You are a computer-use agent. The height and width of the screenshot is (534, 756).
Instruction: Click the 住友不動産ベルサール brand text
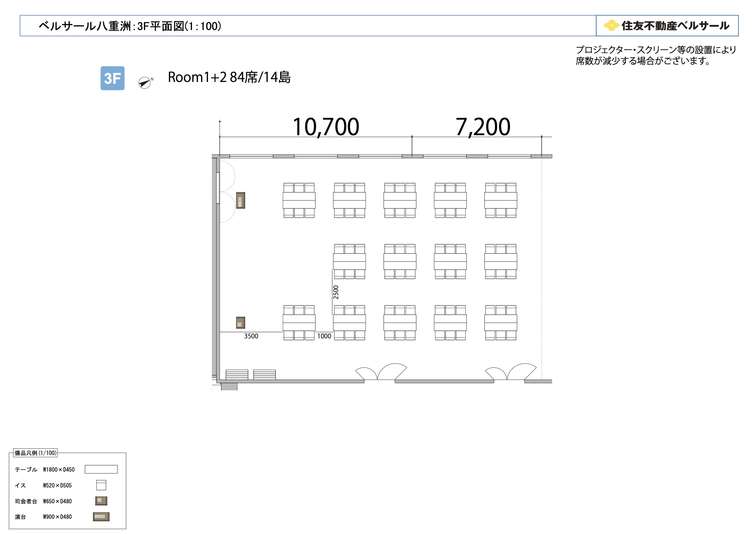click(675, 25)
